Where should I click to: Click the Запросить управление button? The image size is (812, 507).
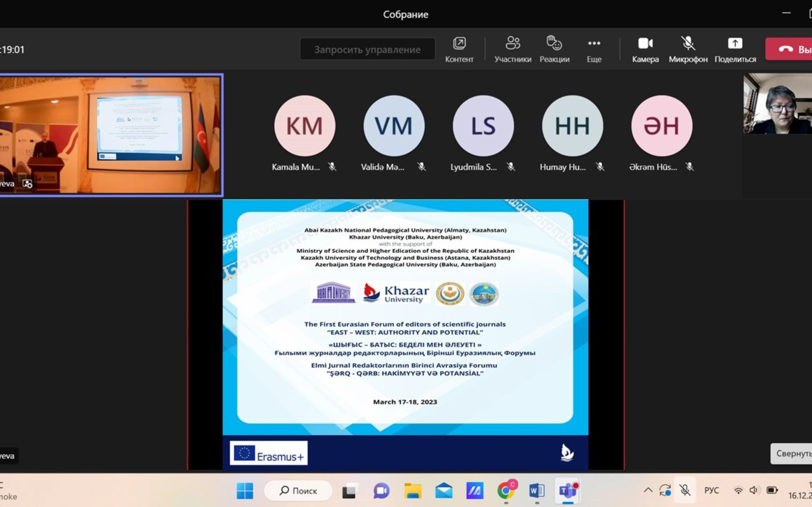coord(367,50)
